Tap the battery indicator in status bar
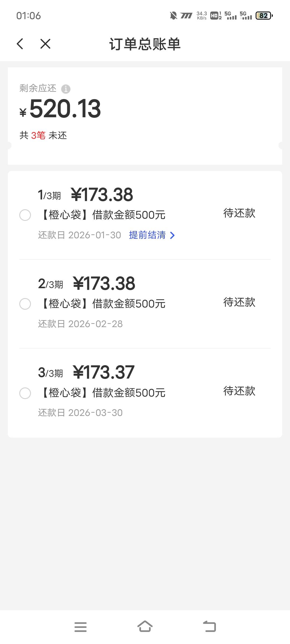The width and height of the screenshot is (290, 644). pyautogui.click(x=264, y=16)
